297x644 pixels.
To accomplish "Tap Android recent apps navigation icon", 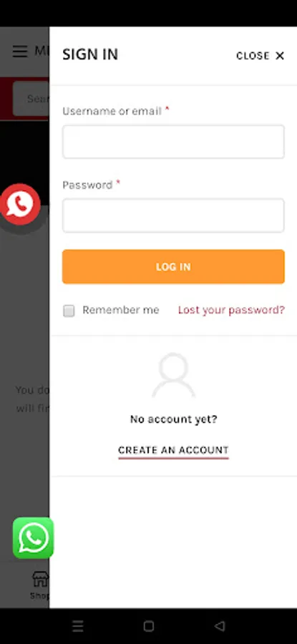I will pos(77,626).
